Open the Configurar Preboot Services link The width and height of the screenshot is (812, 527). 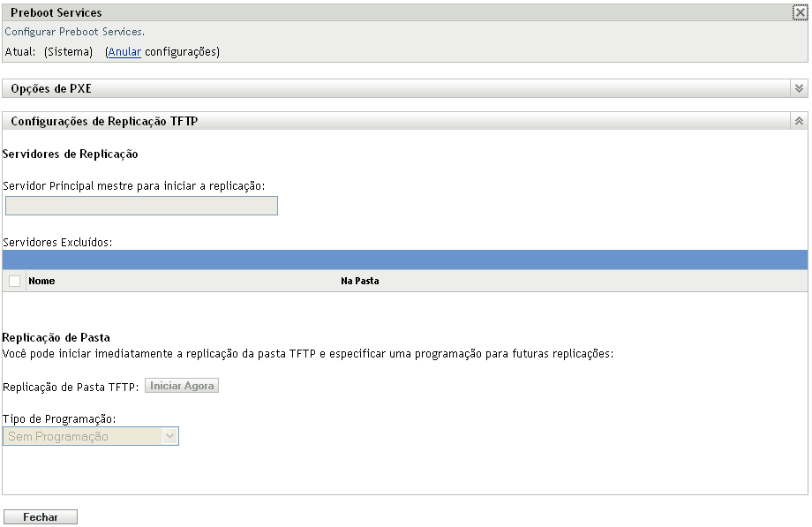62,29
